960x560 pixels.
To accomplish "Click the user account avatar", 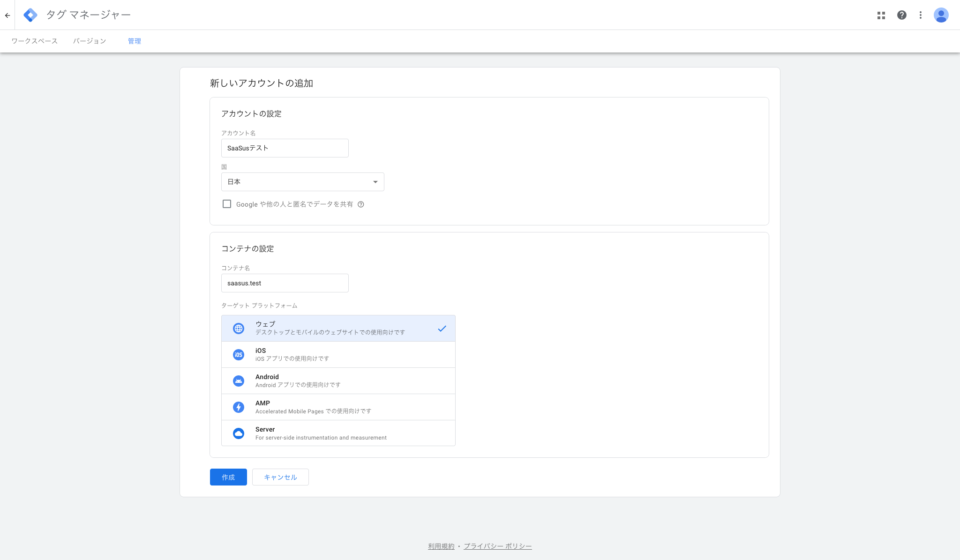I will [941, 15].
